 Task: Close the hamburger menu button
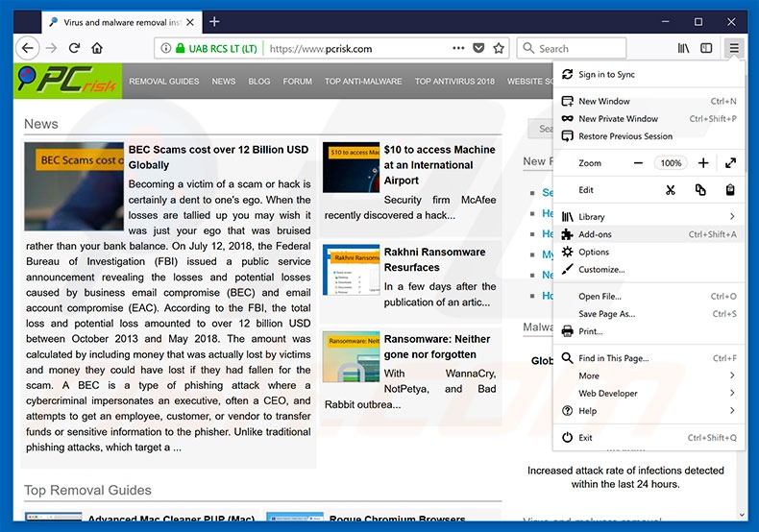pos(734,48)
